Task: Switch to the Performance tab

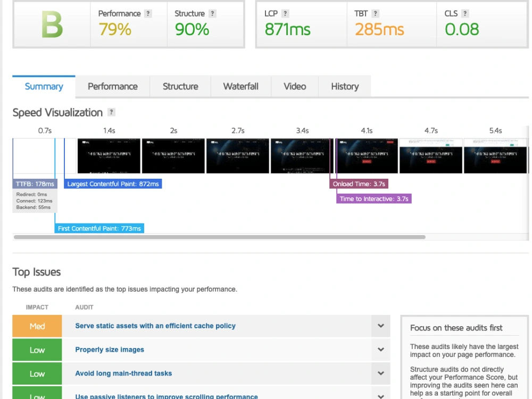Action: (x=113, y=87)
